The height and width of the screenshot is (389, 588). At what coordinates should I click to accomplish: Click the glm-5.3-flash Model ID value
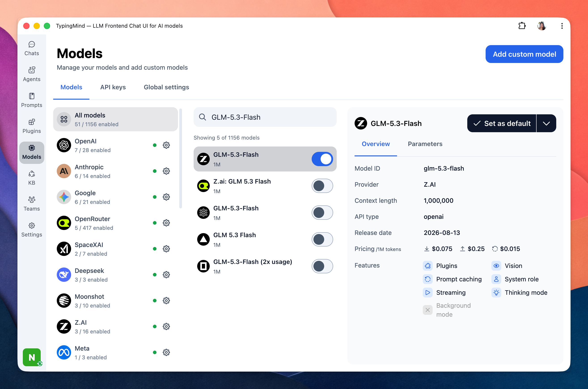(444, 168)
